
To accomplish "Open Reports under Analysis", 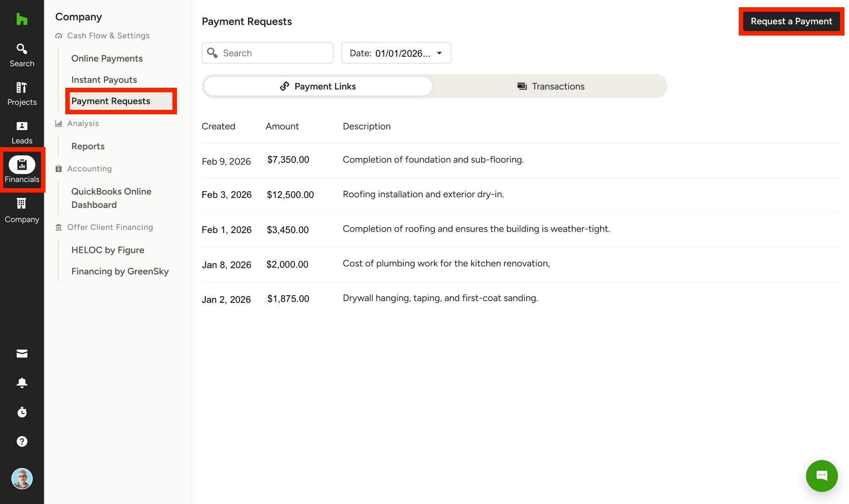I will tap(88, 146).
